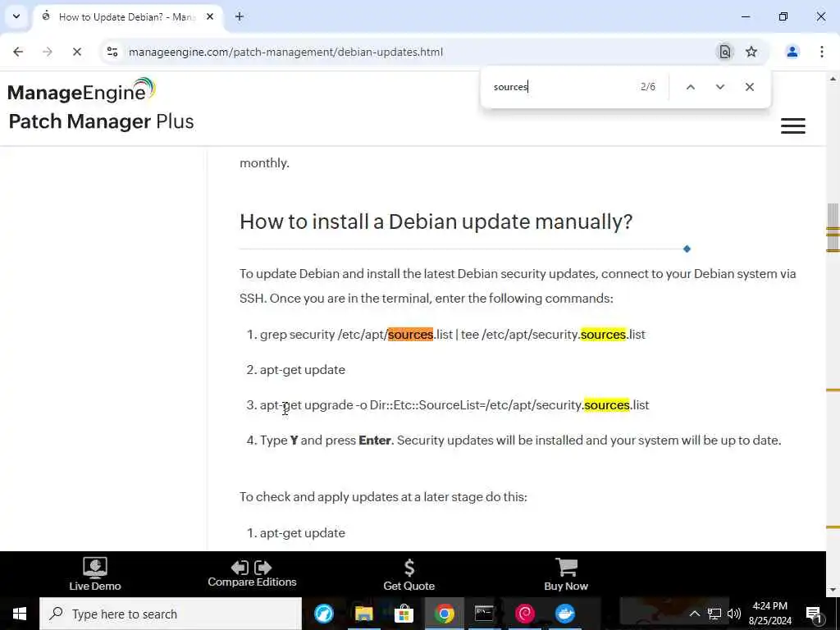840x630 pixels.
Task: Click the heading 'How to install a Debian update manually?'
Action: coord(436,221)
